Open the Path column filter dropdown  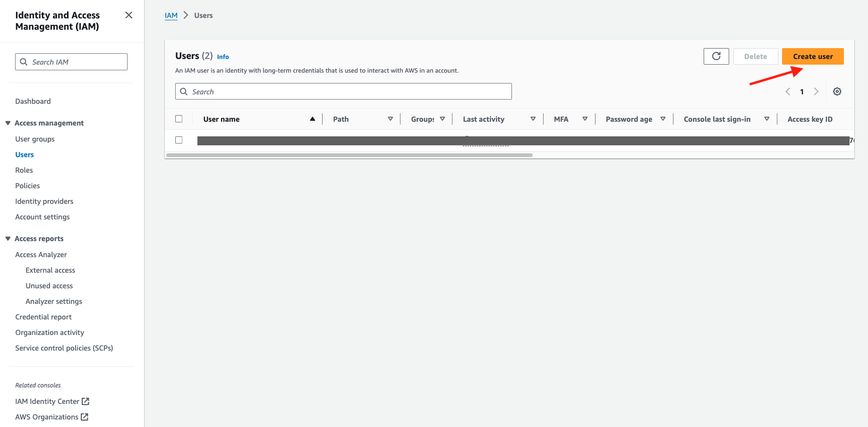(391, 118)
